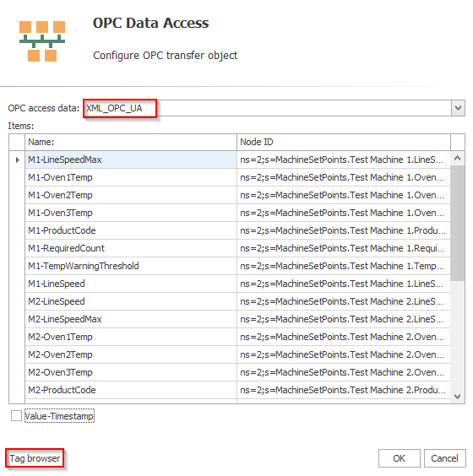Select the M2-LineSpeedMax name cell

click(x=131, y=319)
